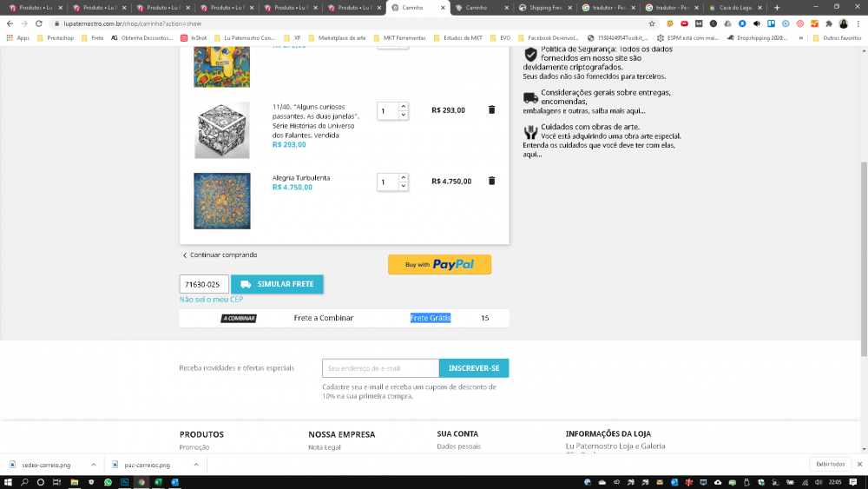This screenshot has height=489, width=868.
Task: Click Buy with PayPal
Action: click(439, 265)
